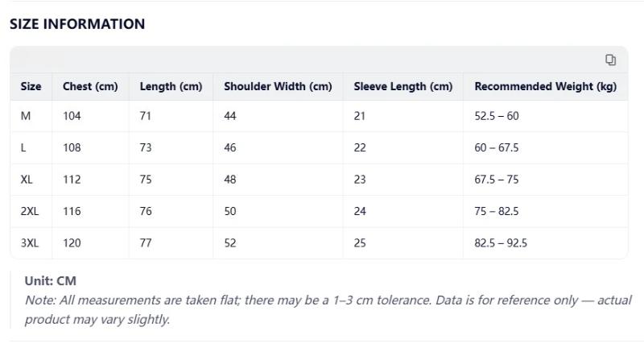Select the 3XL size row label
The width and height of the screenshot is (644, 352).
click(x=29, y=242)
